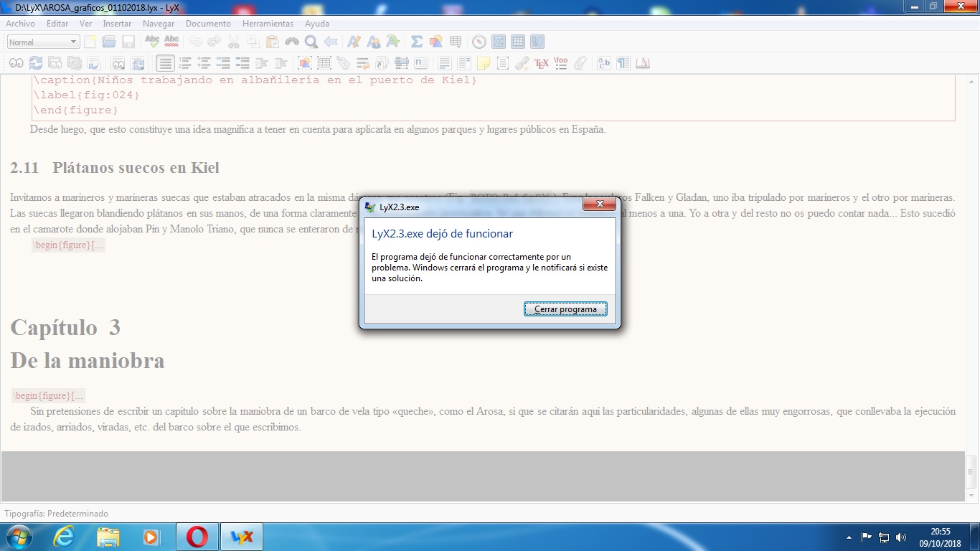Update document output with refresh icon
This screenshot has height=551, width=980.
(x=35, y=63)
